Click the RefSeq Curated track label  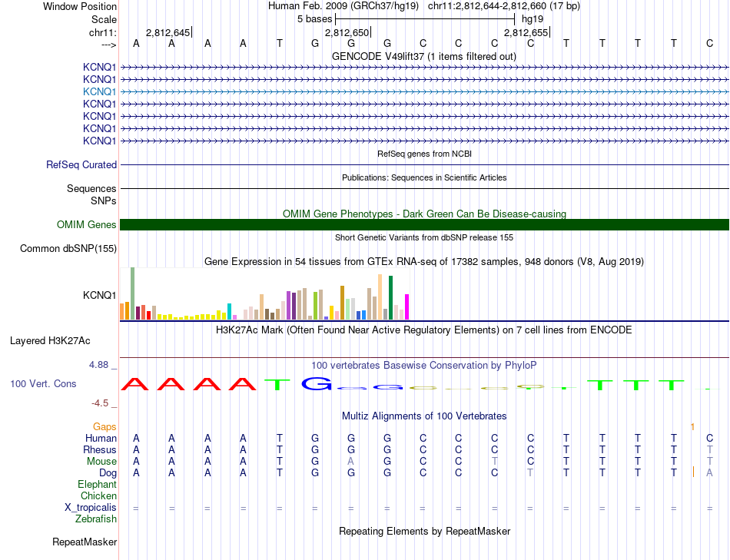81,165
